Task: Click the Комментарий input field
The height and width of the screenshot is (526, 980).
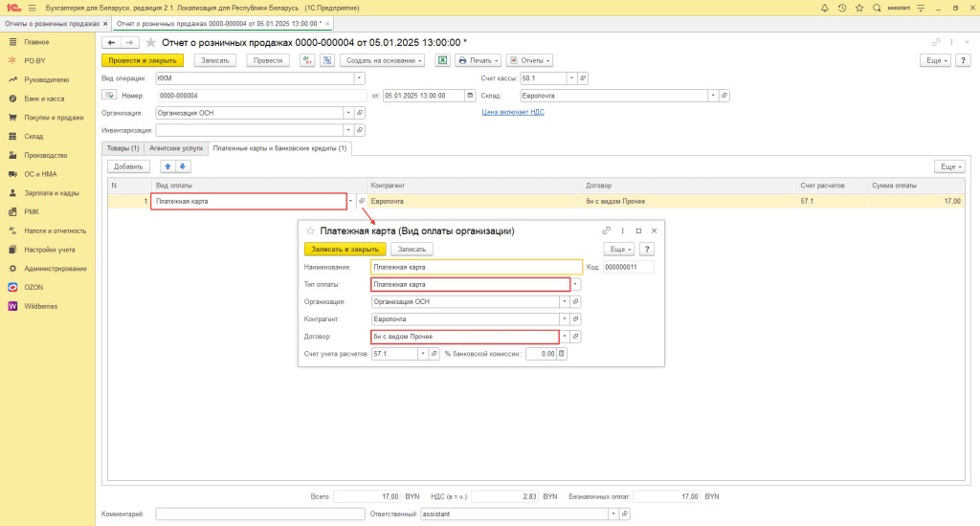Action: click(260, 515)
